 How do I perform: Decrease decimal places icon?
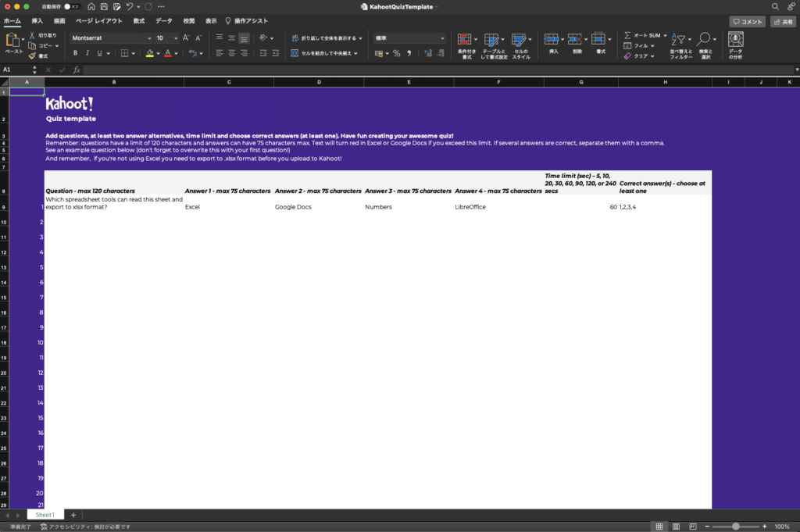[441, 53]
